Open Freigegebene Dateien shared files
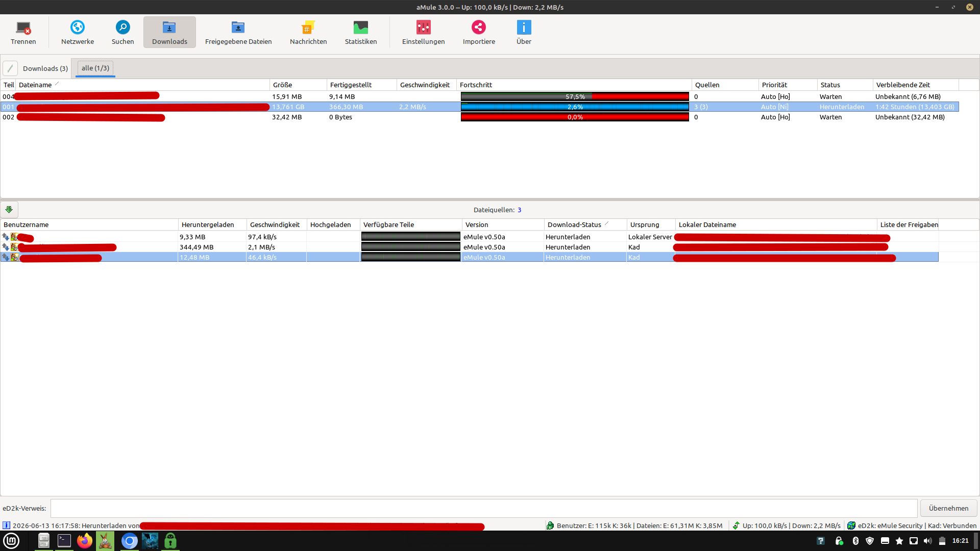This screenshot has height=551, width=980. pyautogui.click(x=238, y=32)
